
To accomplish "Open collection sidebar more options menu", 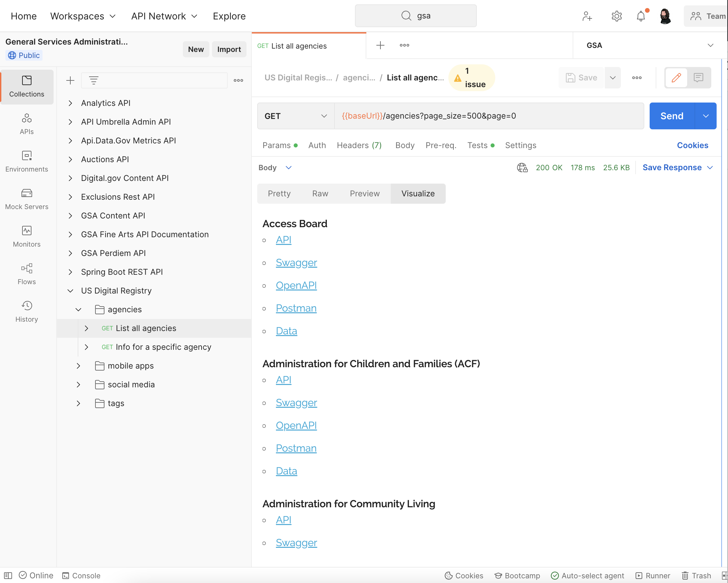I will (238, 80).
